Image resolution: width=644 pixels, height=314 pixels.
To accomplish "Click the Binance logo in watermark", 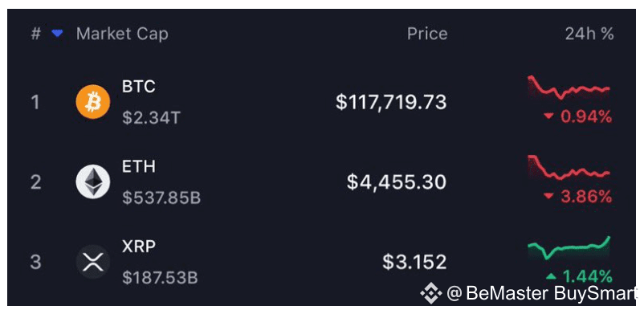I will (431, 293).
